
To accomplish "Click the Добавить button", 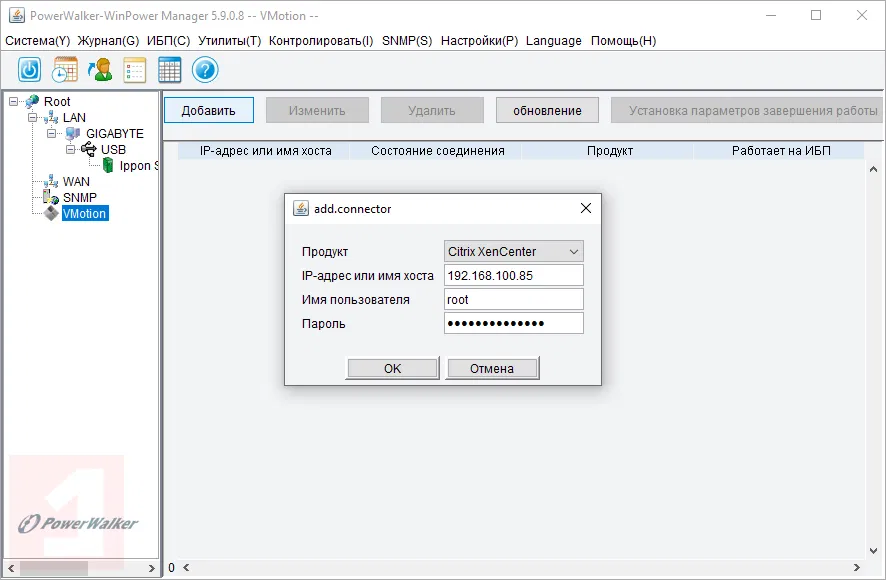I will pyautogui.click(x=209, y=110).
